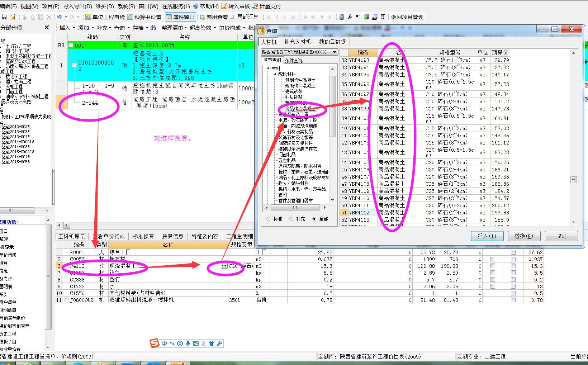The width and height of the screenshot is (588, 365).
Task: Click the 替换(R) button
Action: coord(523,236)
